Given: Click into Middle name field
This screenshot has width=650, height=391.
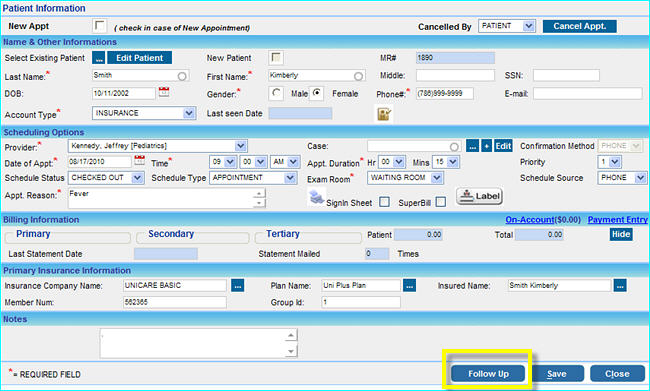Looking at the screenshot, I should [455, 75].
